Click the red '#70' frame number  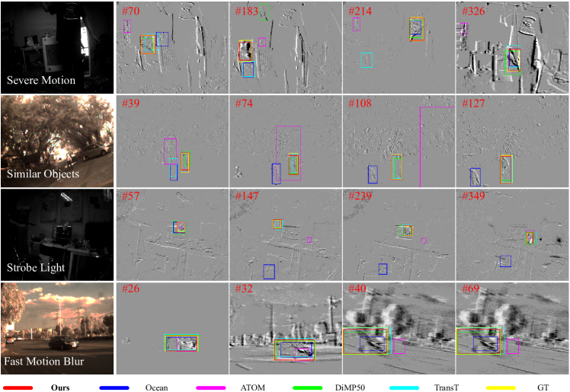131,11
